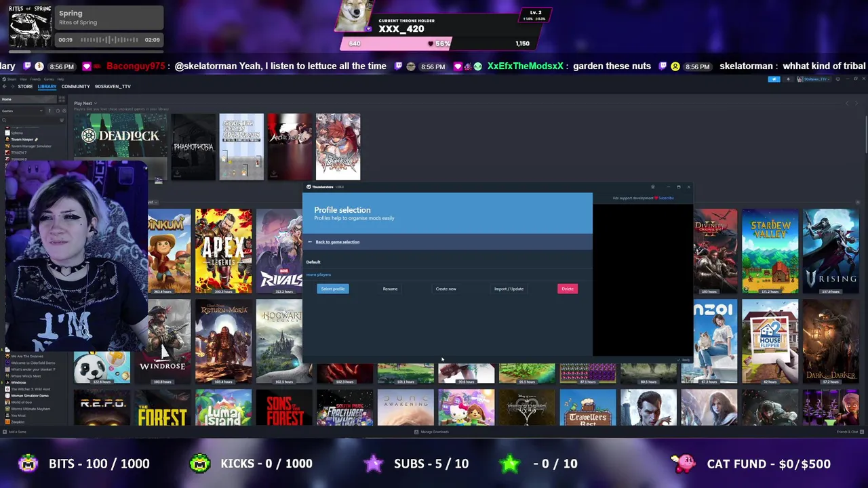Click the Thunderstore logo in title bar
Screen dimensions: 868x488
[309, 187]
